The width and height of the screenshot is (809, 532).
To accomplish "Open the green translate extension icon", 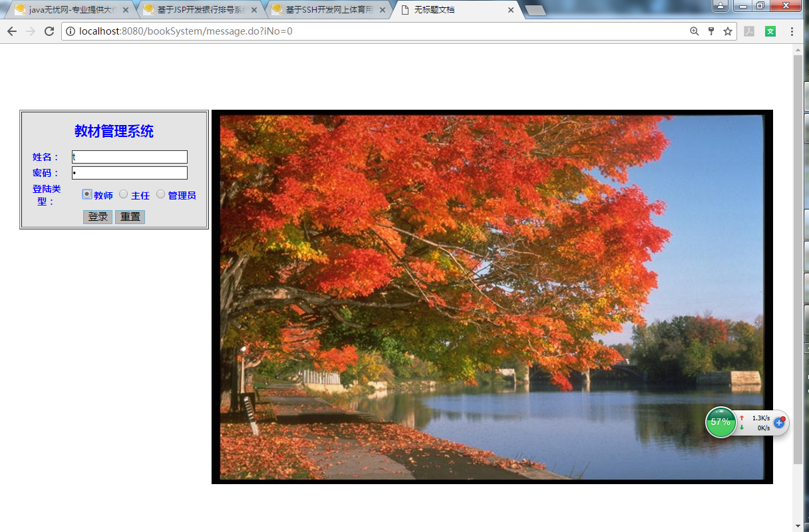I will click(770, 31).
